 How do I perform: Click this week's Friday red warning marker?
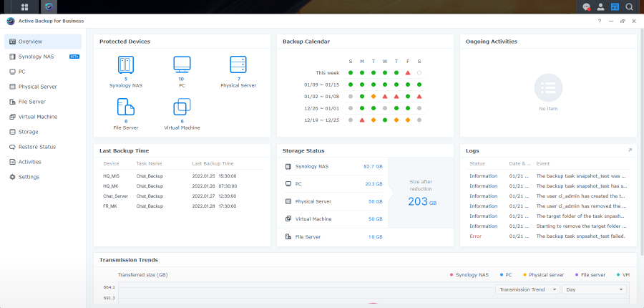tap(408, 73)
